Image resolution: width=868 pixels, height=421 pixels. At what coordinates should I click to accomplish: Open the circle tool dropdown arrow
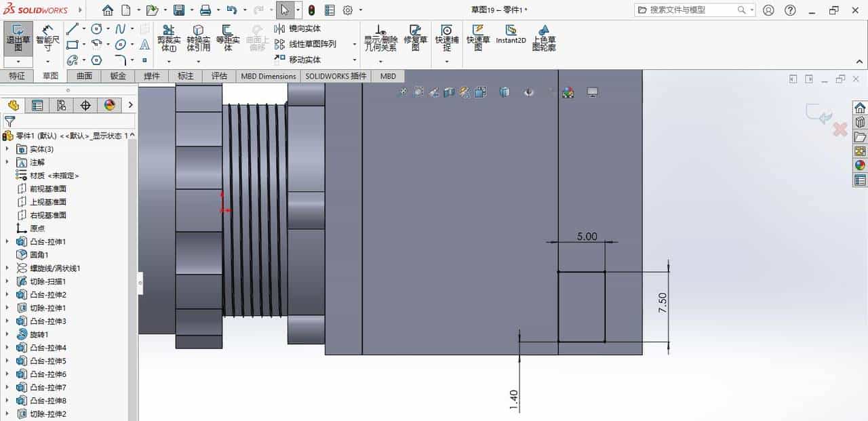point(108,28)
